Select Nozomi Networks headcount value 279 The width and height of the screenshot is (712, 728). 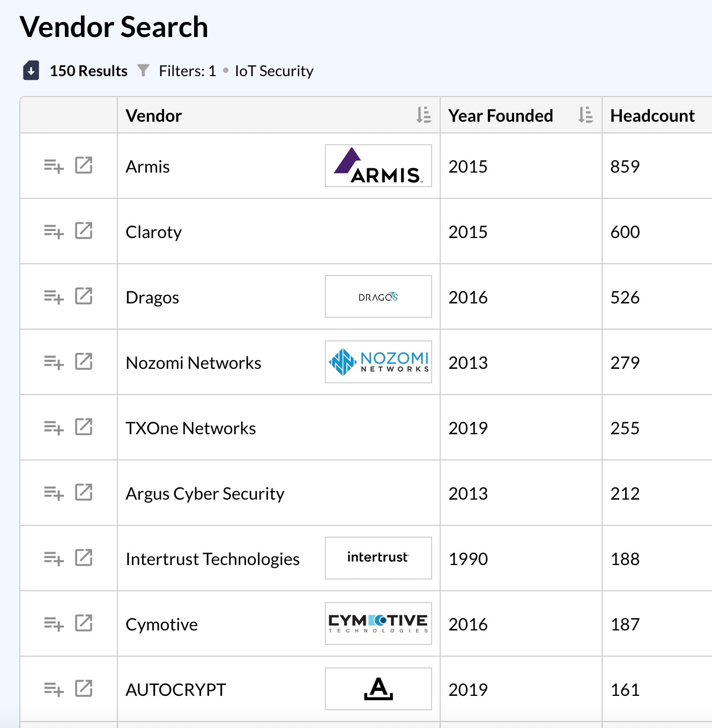[x=625, y=362]
